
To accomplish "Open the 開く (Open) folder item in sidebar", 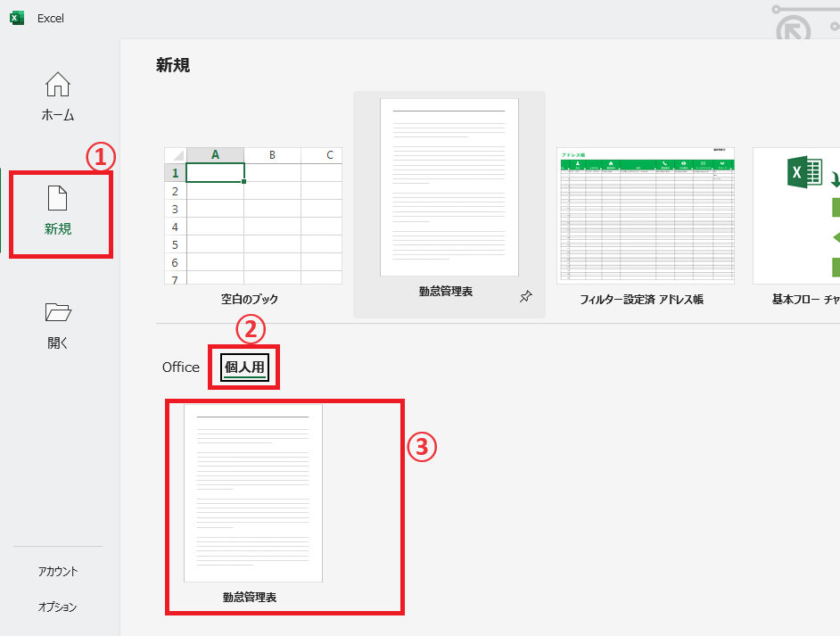I will pyautogui.click(x=58, y=326).
